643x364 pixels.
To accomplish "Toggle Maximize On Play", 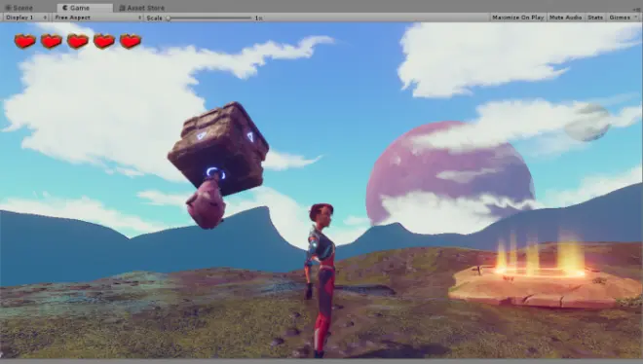I will point(518,18).
